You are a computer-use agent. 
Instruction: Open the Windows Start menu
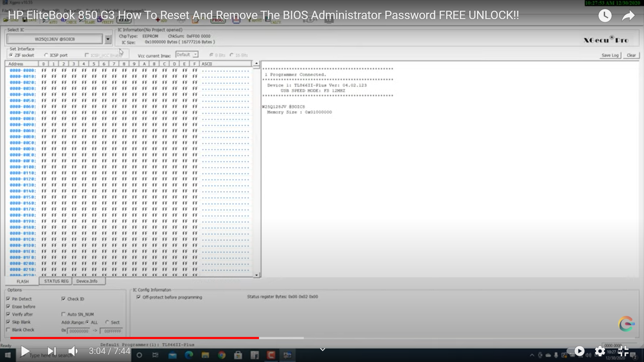point(8,355)
